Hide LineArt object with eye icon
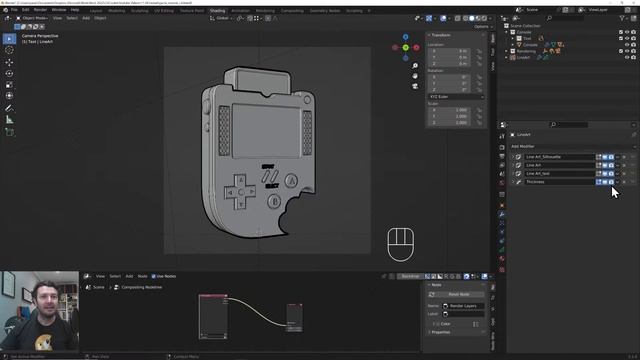Screen dimensions: 640x360 (x=627, y=58)
